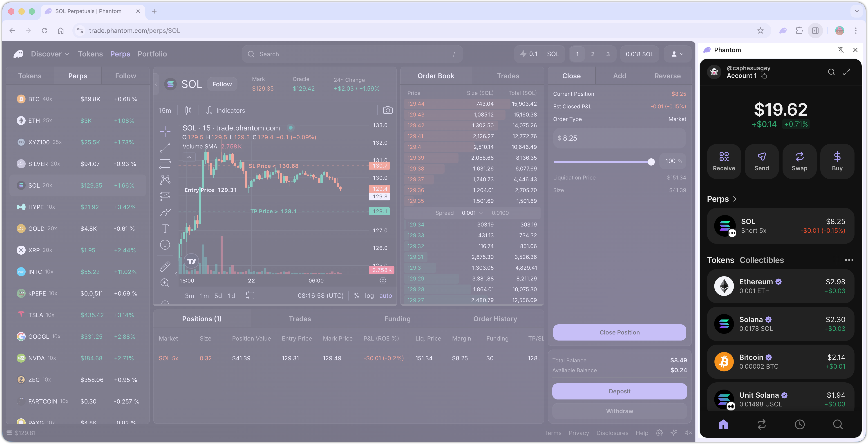Toggle percent scale on chart
Screen dimensions: 868x444
356,296
